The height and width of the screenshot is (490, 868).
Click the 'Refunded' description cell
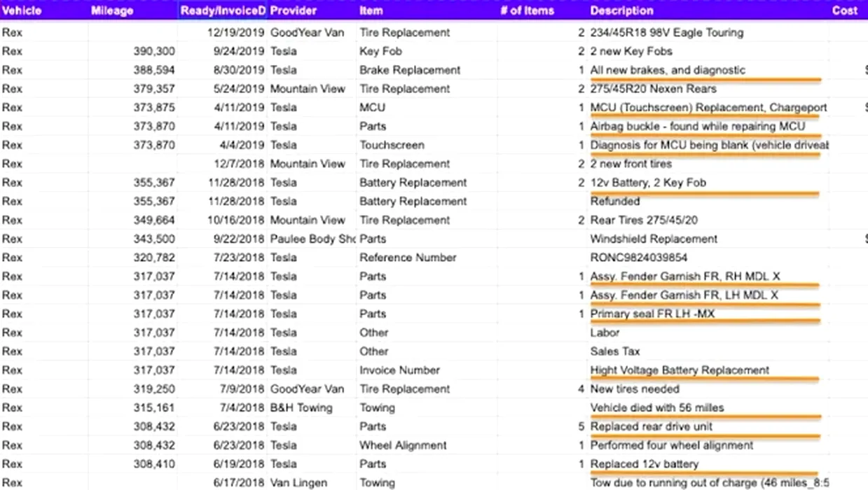[x=614, y=201]
